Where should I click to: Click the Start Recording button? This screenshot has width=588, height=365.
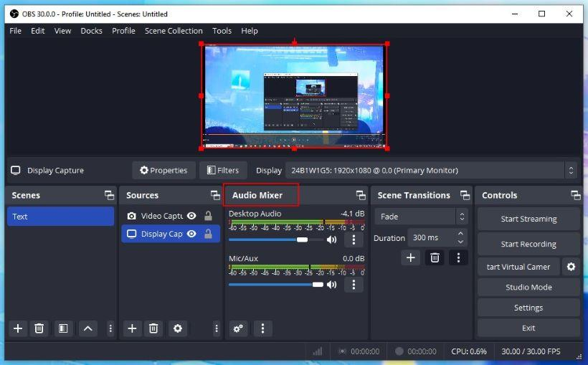(x=528, y=245)
